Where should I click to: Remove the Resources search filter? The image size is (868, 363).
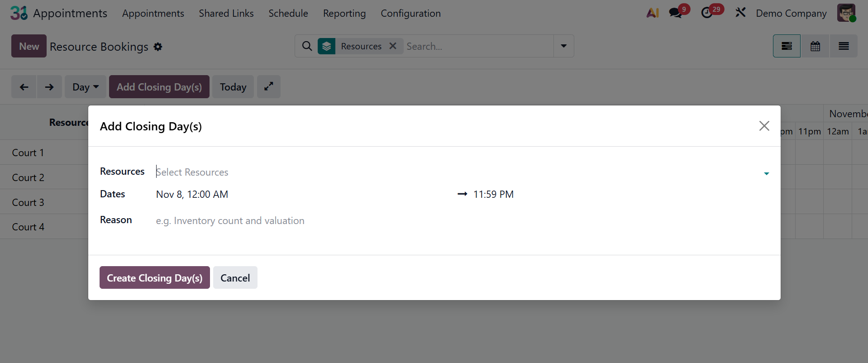point(393,46)
